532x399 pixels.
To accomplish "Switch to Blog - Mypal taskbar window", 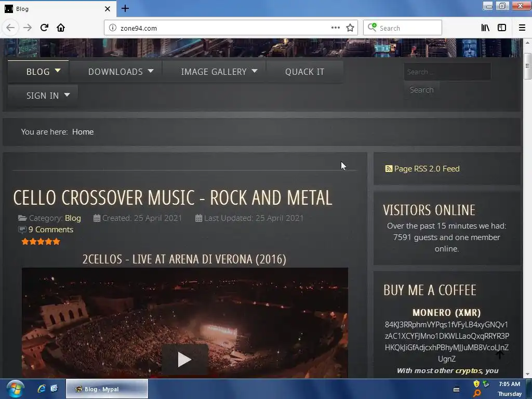I will tap(107, 389).
